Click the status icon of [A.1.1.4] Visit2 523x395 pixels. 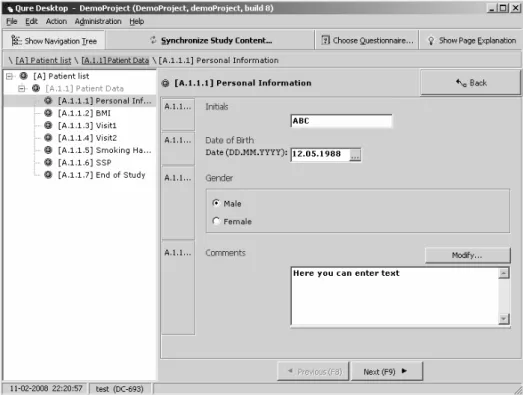point(48,137)
